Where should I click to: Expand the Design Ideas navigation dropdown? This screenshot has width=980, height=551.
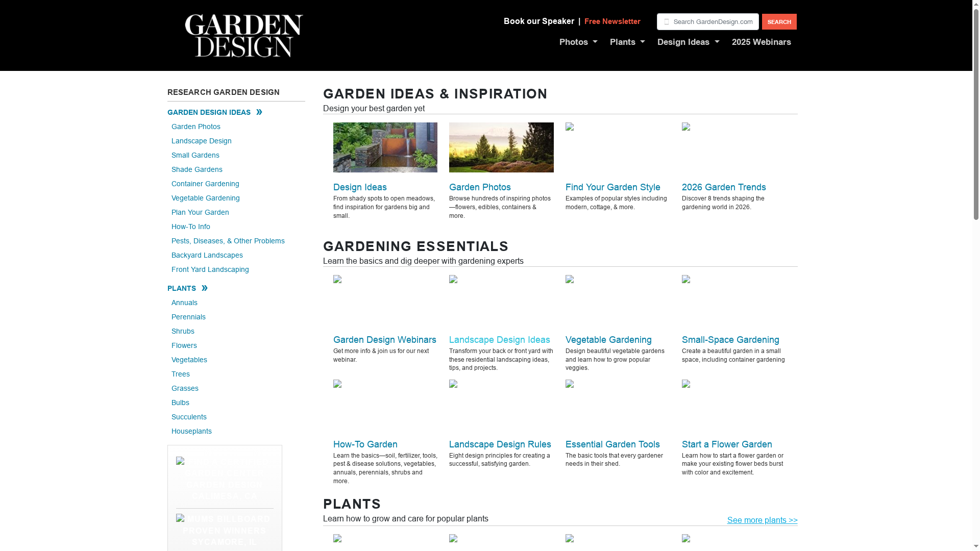click(x=684, y=42)
